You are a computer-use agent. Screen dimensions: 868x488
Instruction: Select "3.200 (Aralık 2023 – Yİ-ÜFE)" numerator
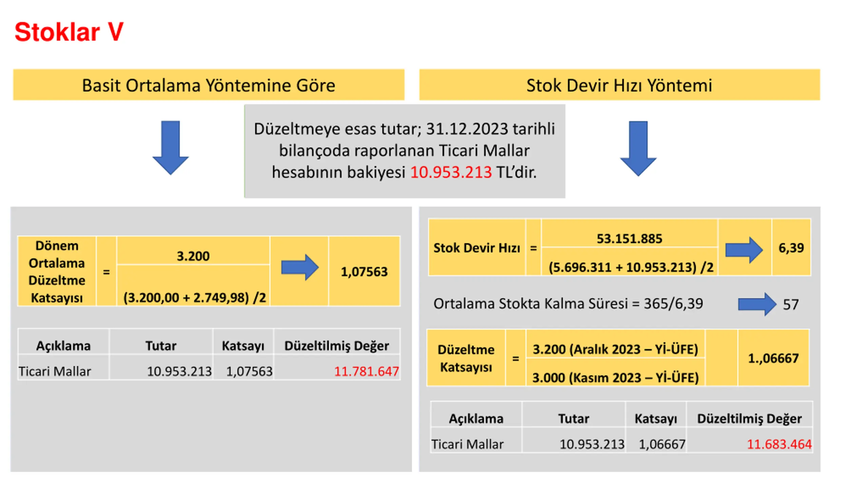pyautogui.click(x=615, y=349)
